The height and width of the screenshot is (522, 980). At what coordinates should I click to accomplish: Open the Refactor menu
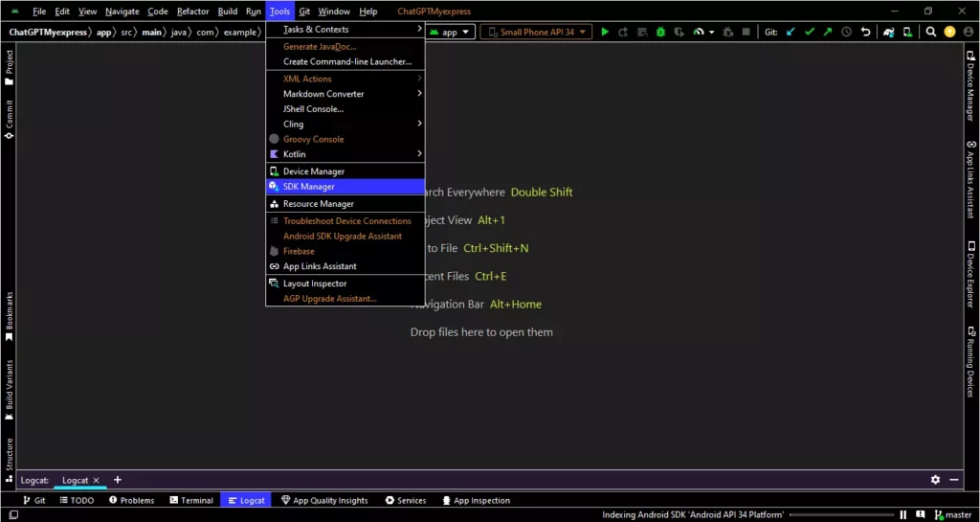[x=193, y=11]
